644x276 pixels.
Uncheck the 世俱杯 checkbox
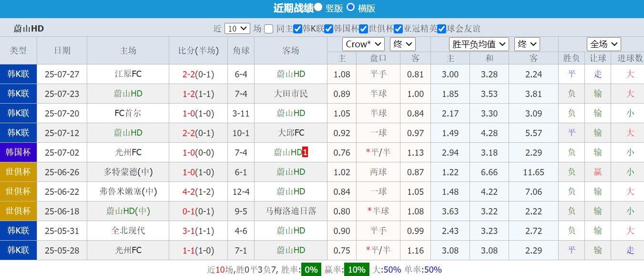click(363, 29)
